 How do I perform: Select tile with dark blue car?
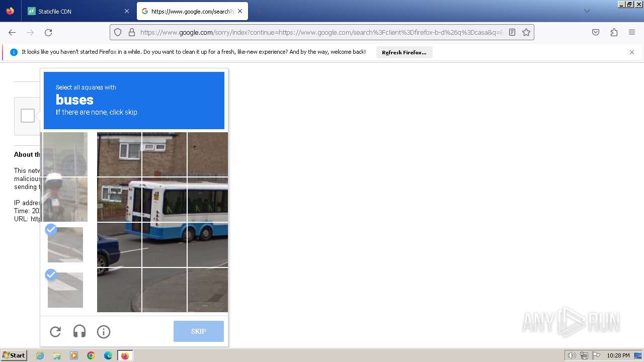click(x=119, y=245)
